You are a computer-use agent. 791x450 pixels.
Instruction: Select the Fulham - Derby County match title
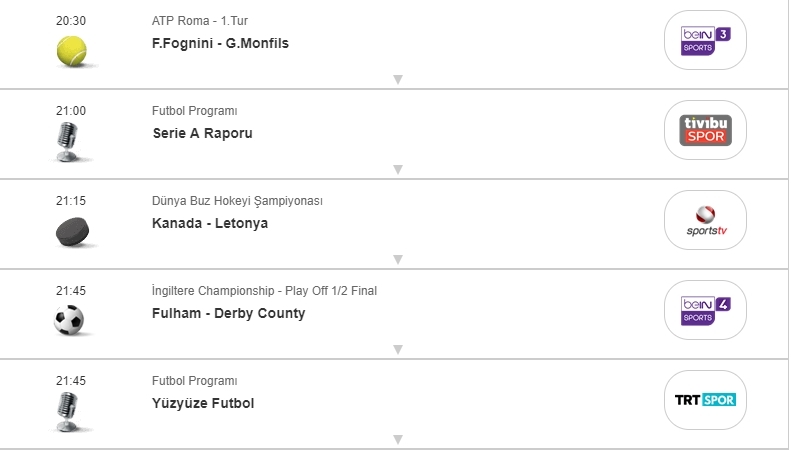click(x=229, y=314)
